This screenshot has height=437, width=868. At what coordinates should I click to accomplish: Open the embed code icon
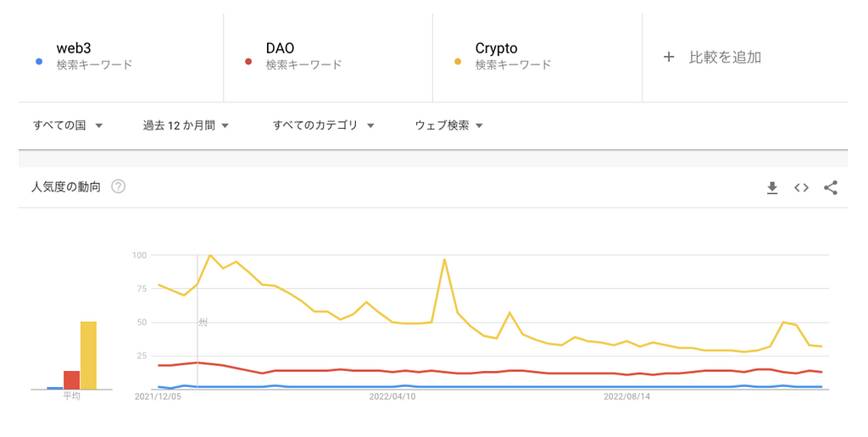coord(801,188)
